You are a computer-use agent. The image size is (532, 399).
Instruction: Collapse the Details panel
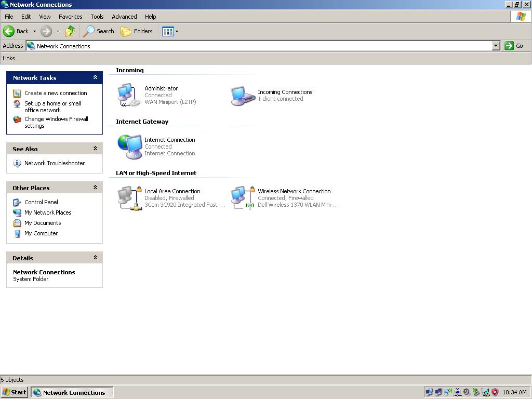95,258
